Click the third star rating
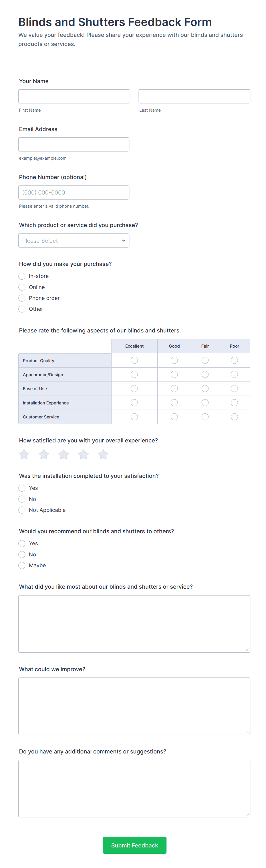 click(63, 454)
